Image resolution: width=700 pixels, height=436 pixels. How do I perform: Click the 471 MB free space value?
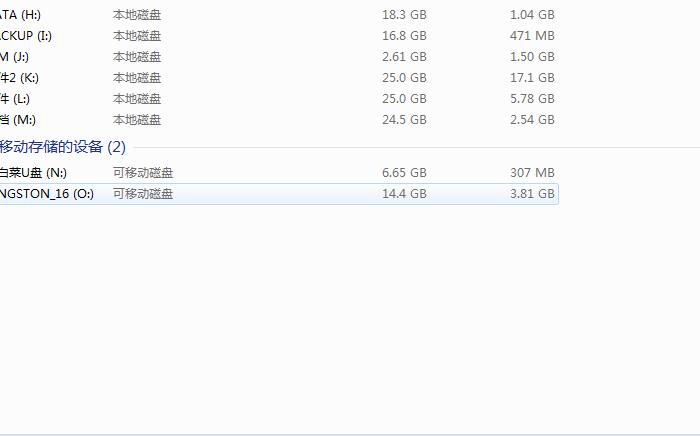coord(532,36)
